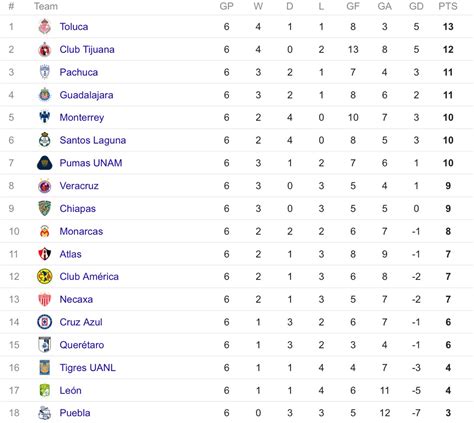The image size is (474, 423).
Task: Open the León team link
Action: 70,390
